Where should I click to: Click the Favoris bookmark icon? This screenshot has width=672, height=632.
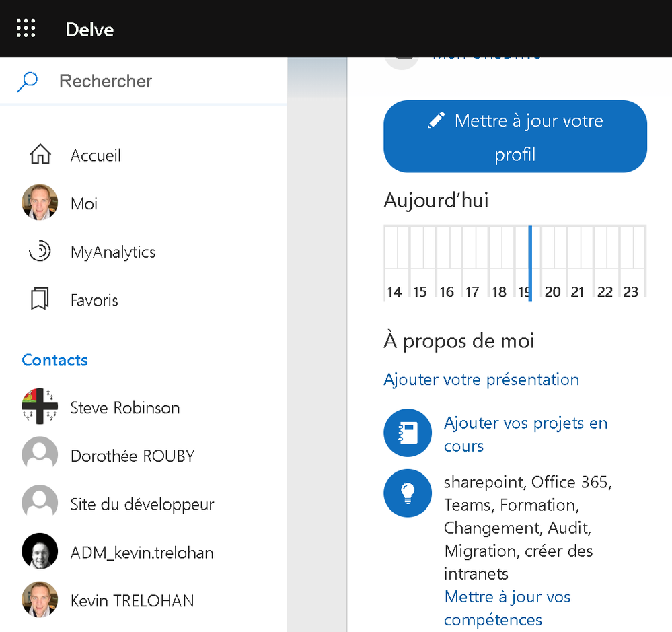[x=40, y=299]
